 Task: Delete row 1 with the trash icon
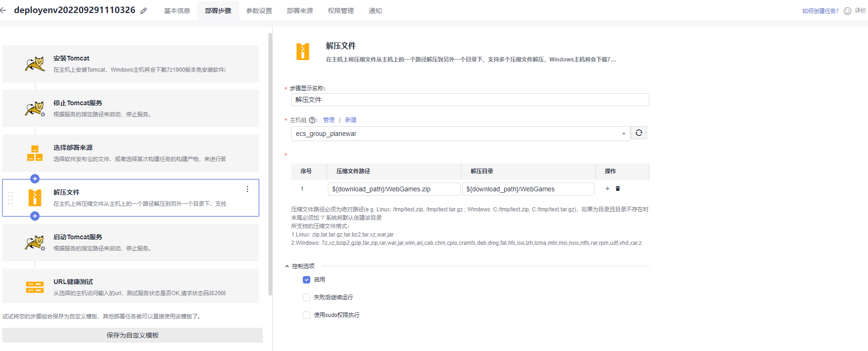[x=618, y=189]
